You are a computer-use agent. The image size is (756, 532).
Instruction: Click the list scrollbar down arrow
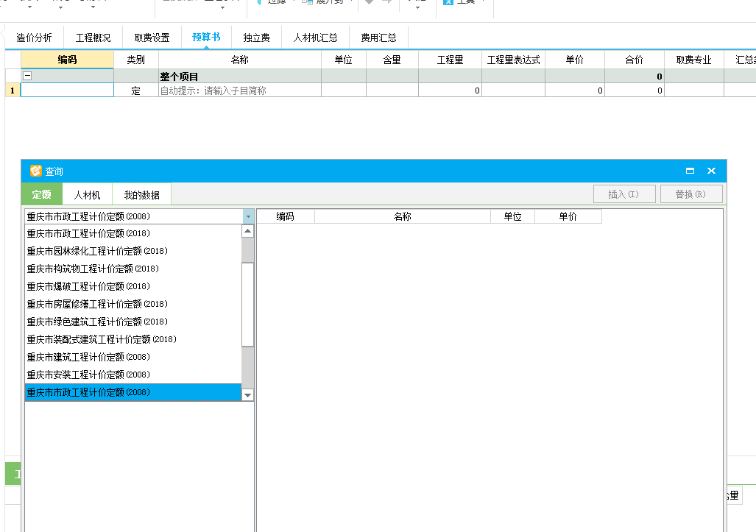click(247, 395)
